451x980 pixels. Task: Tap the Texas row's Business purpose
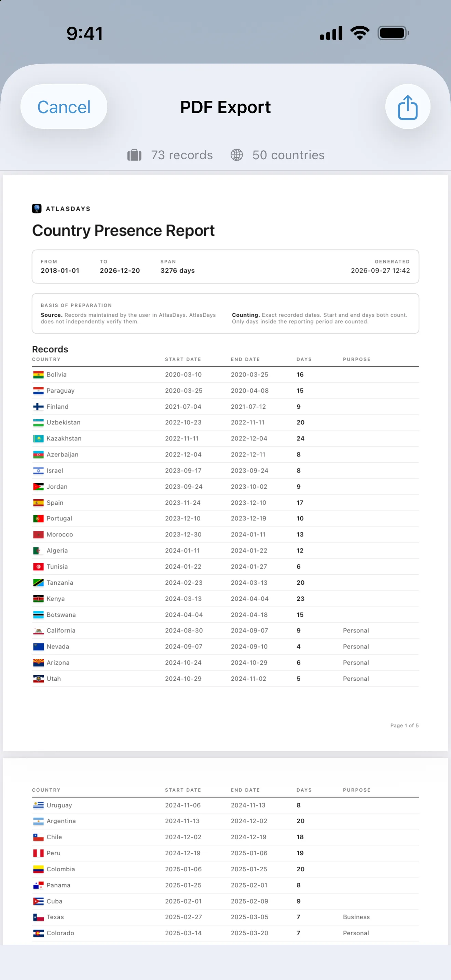[x=356, y=917]
